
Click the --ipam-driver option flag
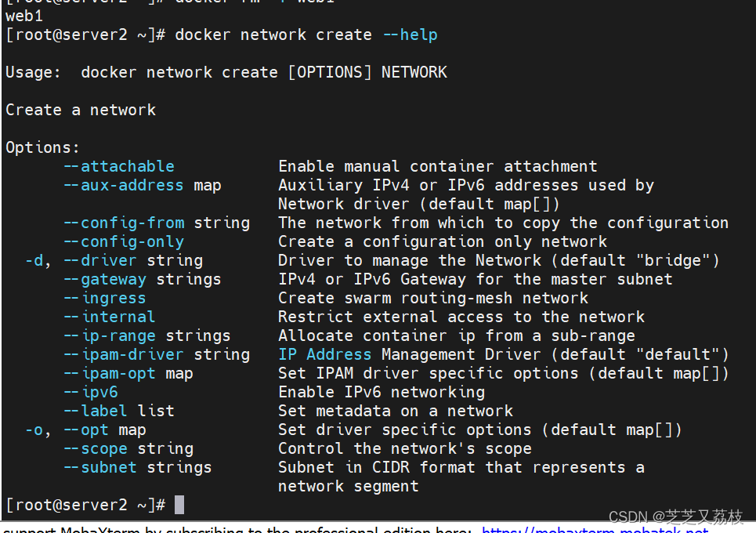pyautogui.click(x=123, y=354)
